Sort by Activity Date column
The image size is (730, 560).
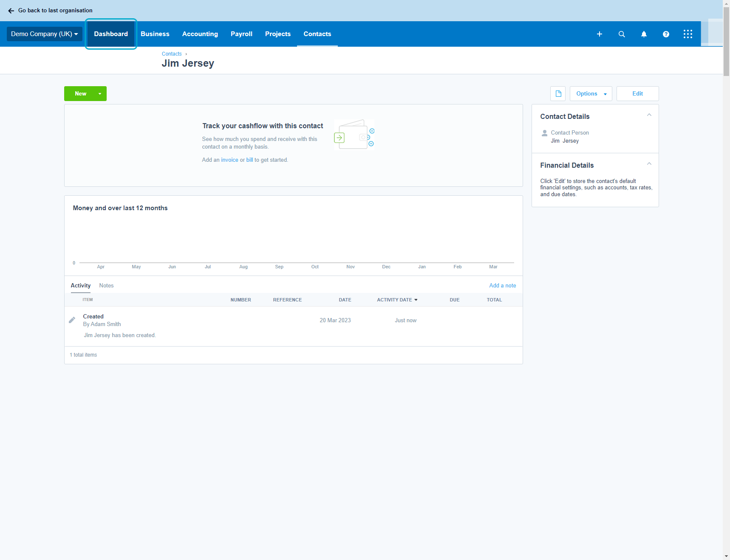pyautogui.click(x=397, y=300)
